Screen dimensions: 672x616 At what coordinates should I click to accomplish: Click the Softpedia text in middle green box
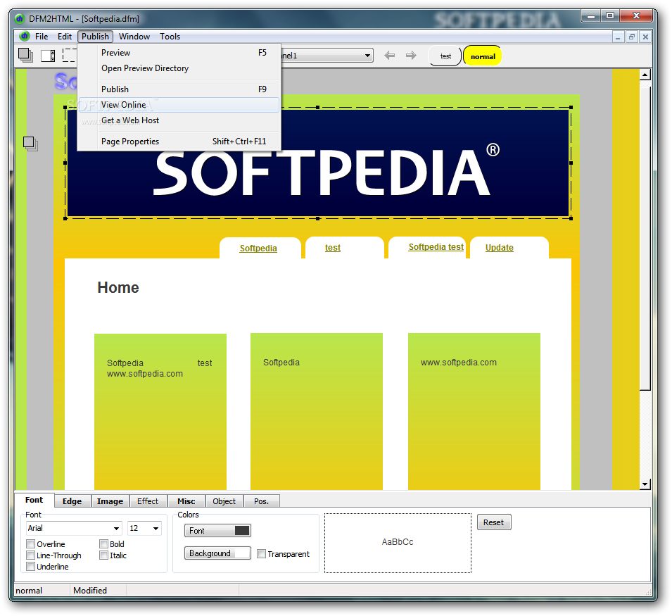[281, 363]
